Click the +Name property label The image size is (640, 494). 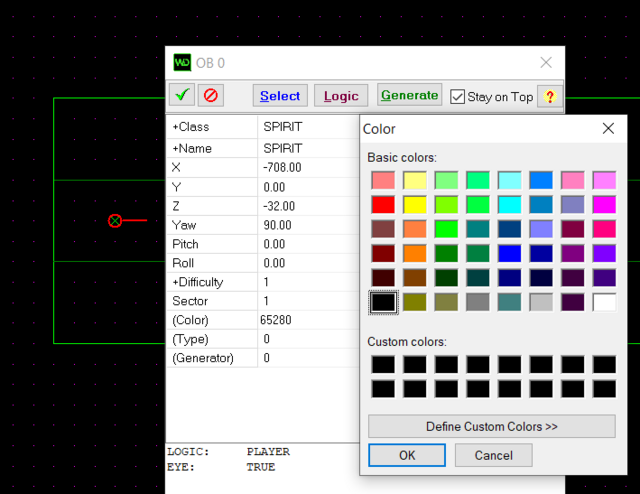[192, 148]
